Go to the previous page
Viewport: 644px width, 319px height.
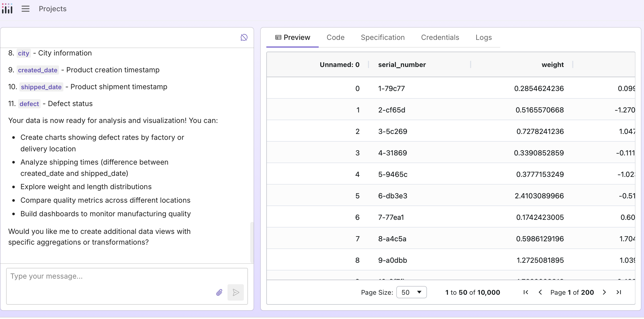(540, 292)
